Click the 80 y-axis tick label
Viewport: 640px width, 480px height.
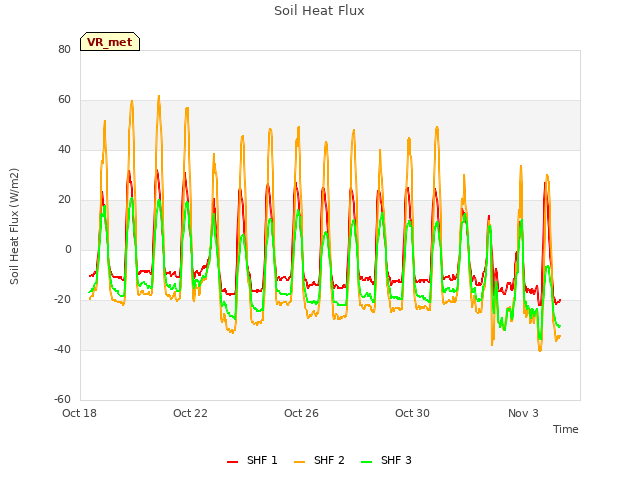coord(64,49)
